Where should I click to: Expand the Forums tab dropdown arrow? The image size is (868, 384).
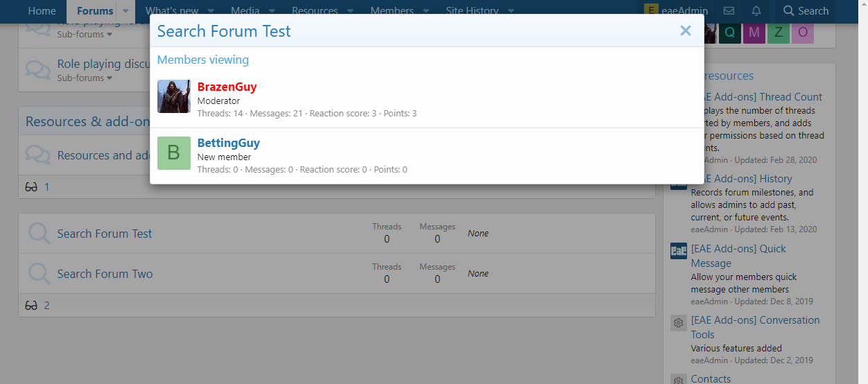click(125, 11)
